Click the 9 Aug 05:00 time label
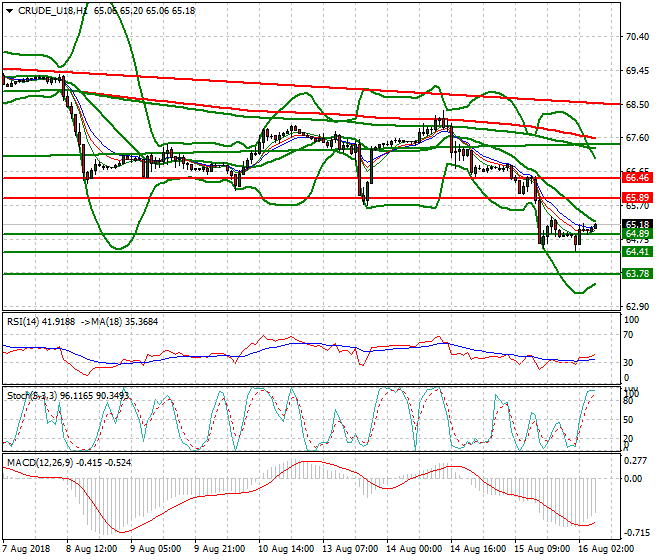 (x=155, y=549)
